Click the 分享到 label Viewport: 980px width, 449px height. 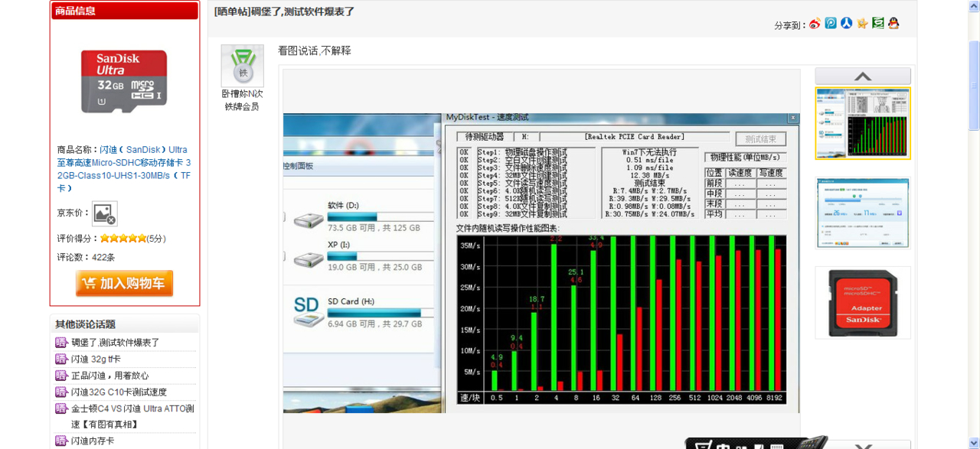790,25
